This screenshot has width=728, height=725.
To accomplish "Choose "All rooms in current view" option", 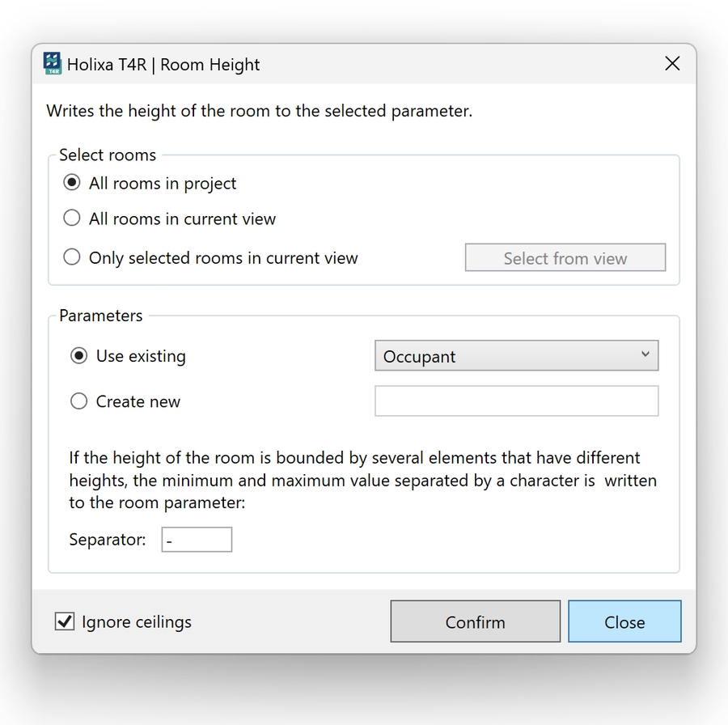I will (x=72, y=218).
